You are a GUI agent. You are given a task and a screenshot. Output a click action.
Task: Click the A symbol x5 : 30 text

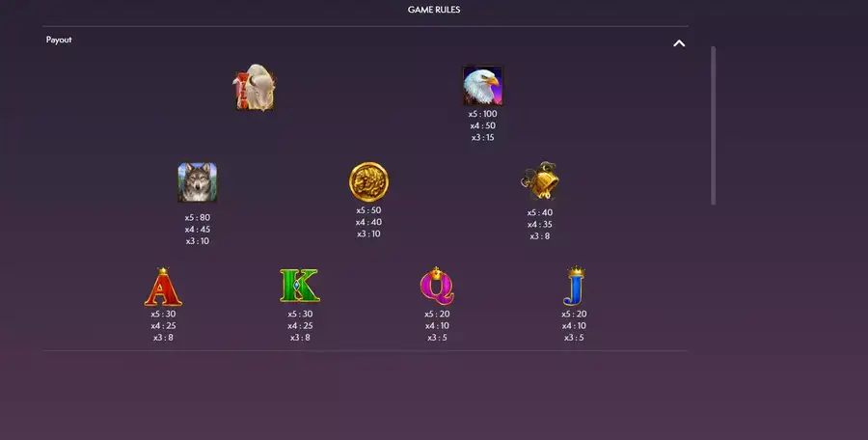click(x=163, y=314)
